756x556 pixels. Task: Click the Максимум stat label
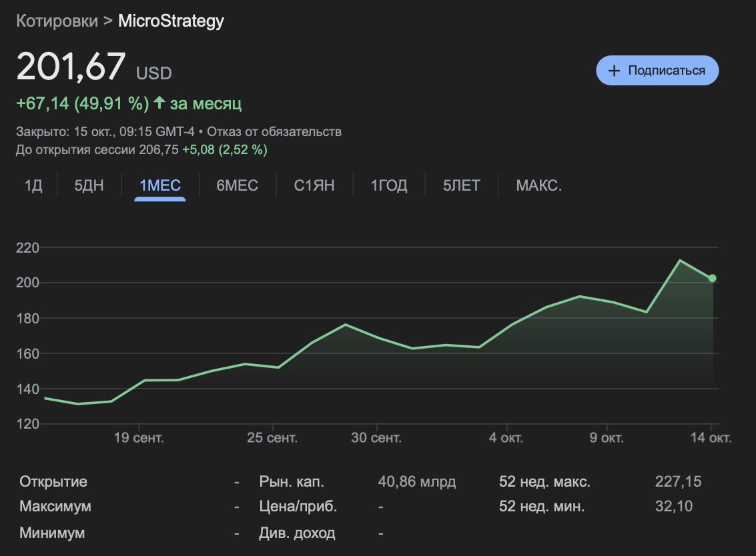click(55, 507)
